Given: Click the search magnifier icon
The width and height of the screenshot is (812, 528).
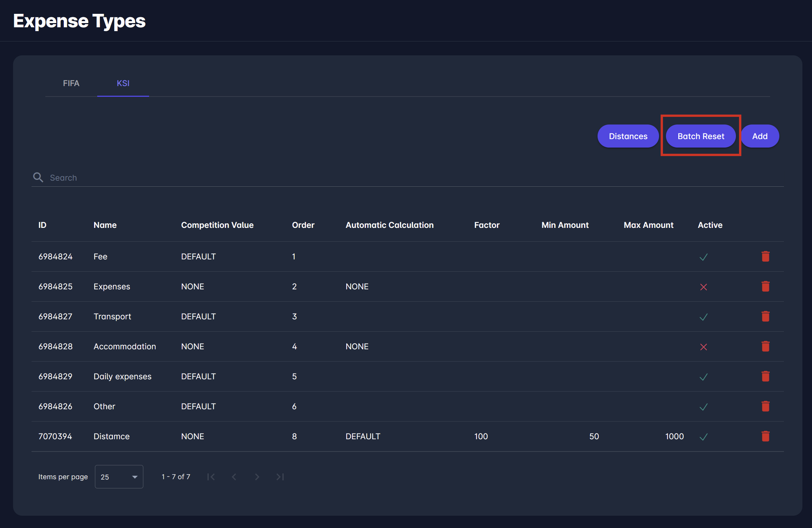Looking at the screenshot, I should click(38, 177).
